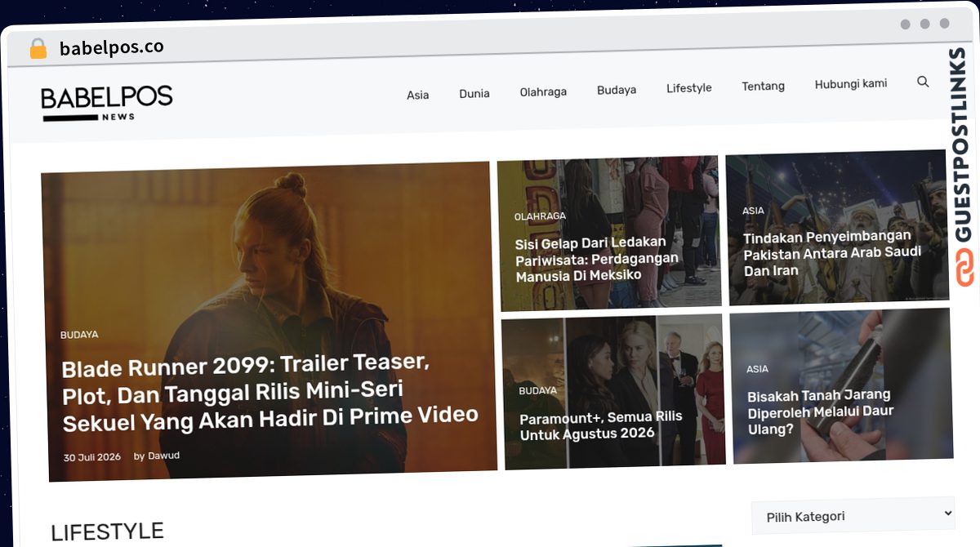
Task: Click the babelpos.co address text
Action: tap(112, 47)
